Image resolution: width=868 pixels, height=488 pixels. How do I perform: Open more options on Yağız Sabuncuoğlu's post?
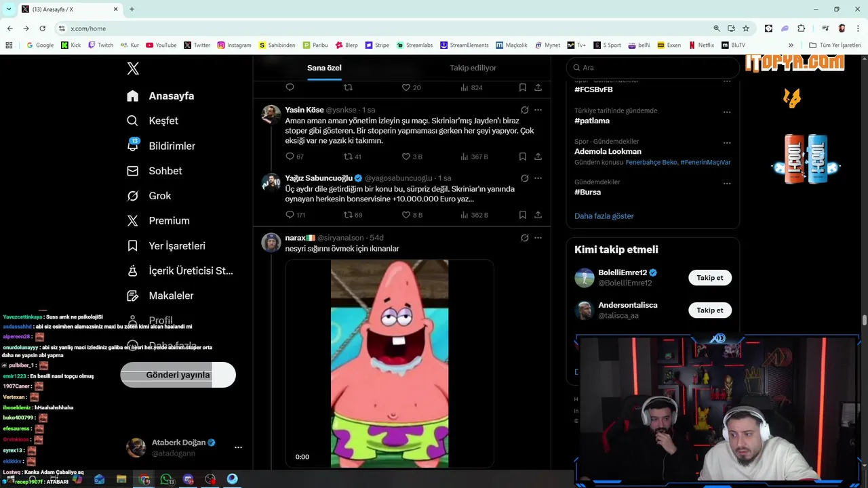tap(538, 178)
